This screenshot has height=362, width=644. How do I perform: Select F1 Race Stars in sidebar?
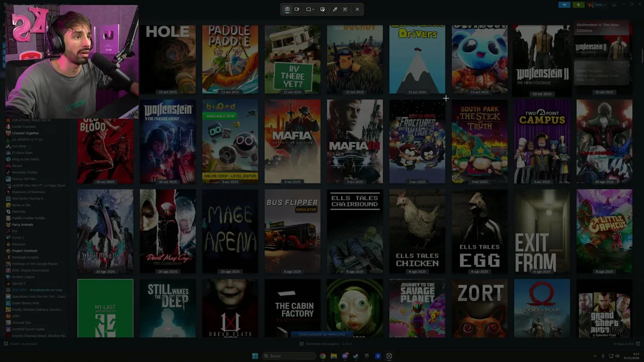click(x=22, y=153)
